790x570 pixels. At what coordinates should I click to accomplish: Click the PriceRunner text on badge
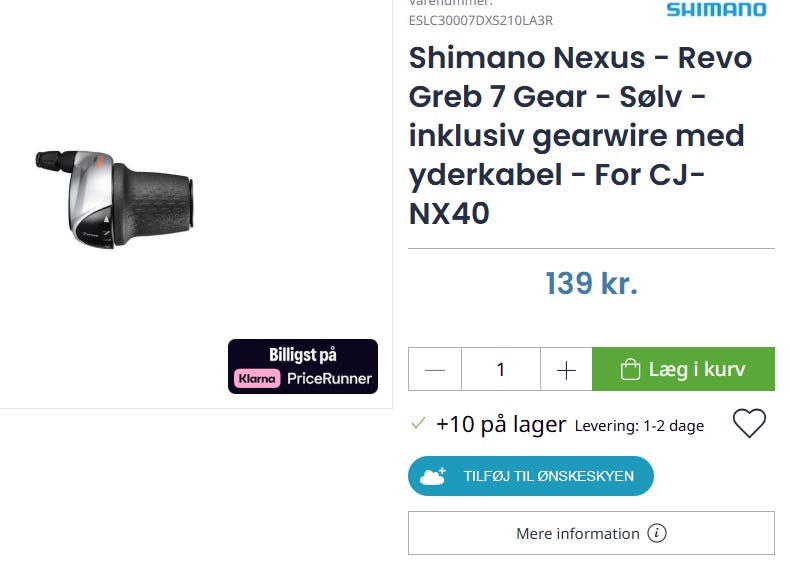329,379
